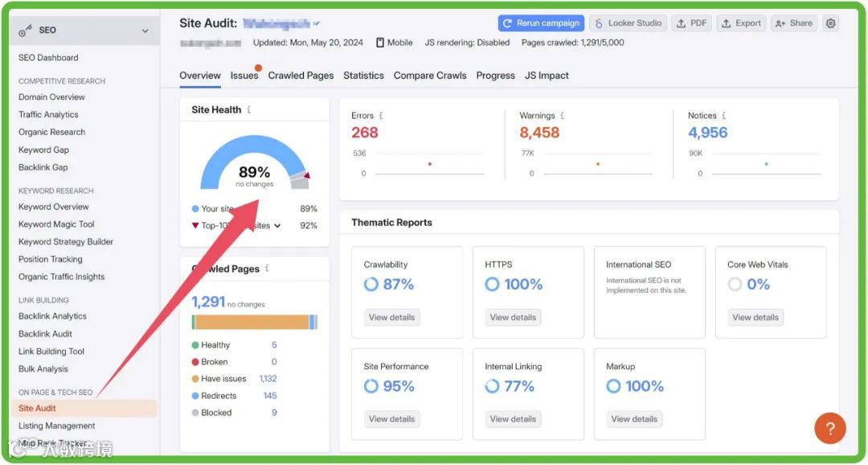The height and width of the screenshot is (465, 868).
Task: Open Listing Management in sidebar
Action: pos(56,426)
